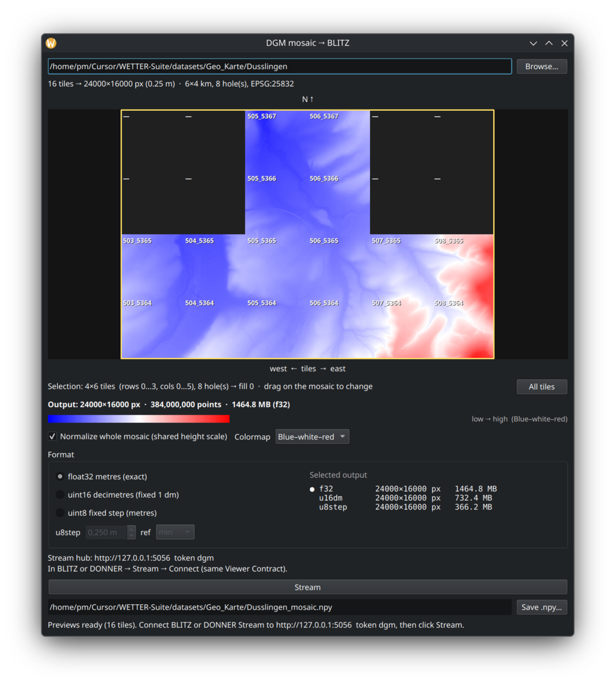Click mosaic tile 505_5367
Viewport: 616px width, 686px height.
point(276,141)
